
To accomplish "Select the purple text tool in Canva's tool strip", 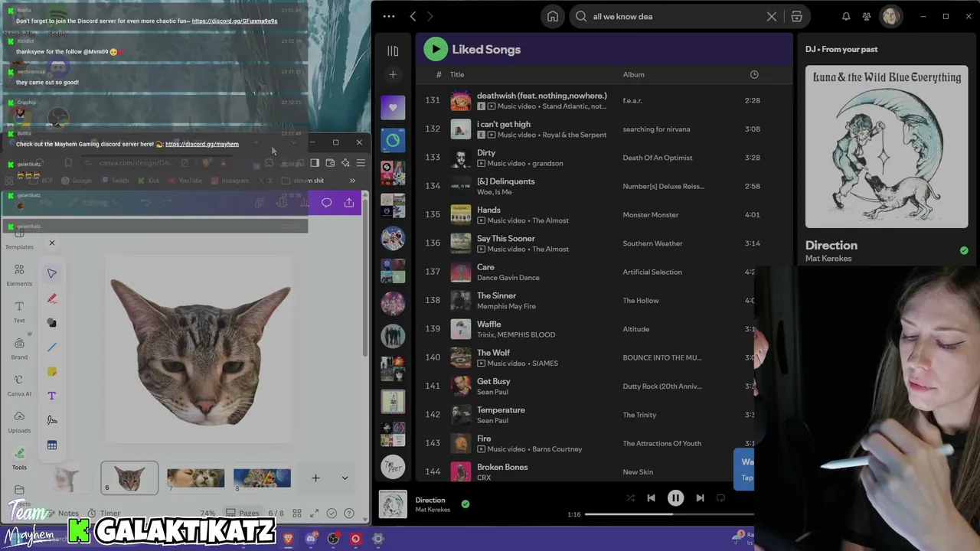I will [52, 396].
